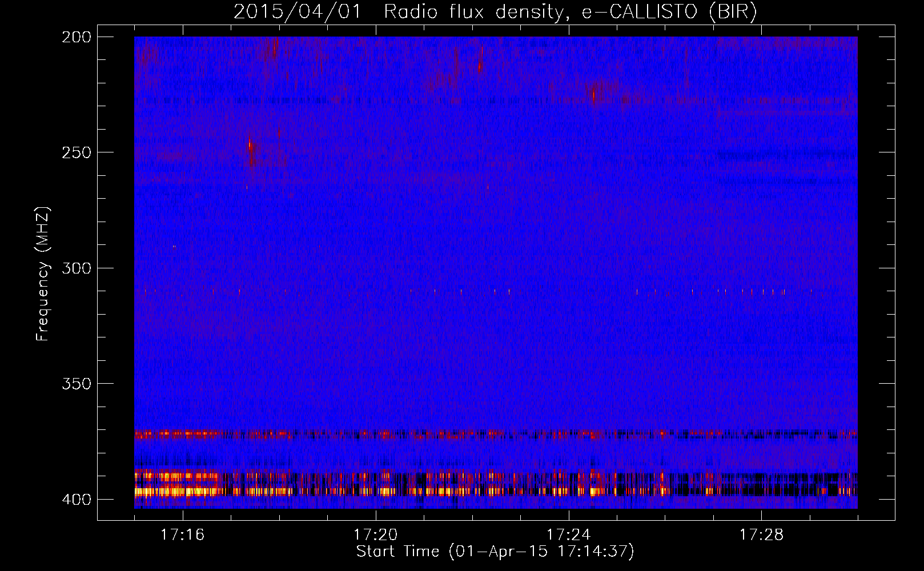Screen dimensions: 924x571
Task: Click the 17:24 time tick label
Action: pyautogui.click(x=568, y=535)
